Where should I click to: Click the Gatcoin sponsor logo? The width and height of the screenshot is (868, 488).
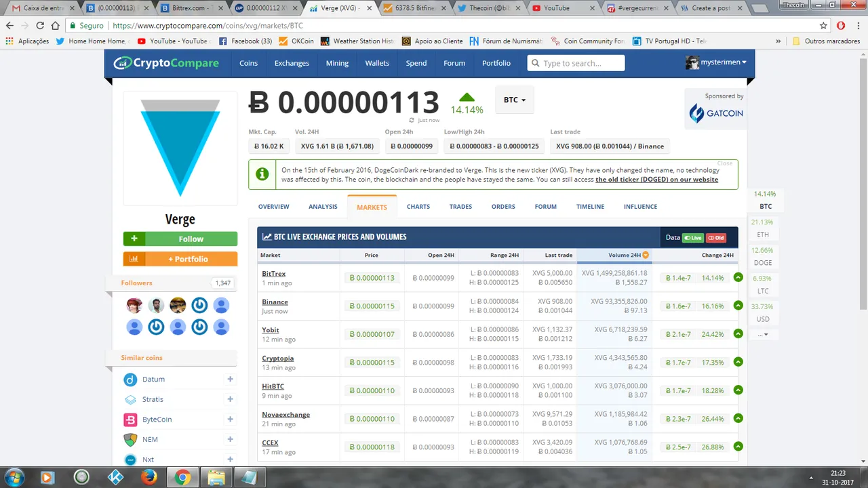(x=716, y=113)
